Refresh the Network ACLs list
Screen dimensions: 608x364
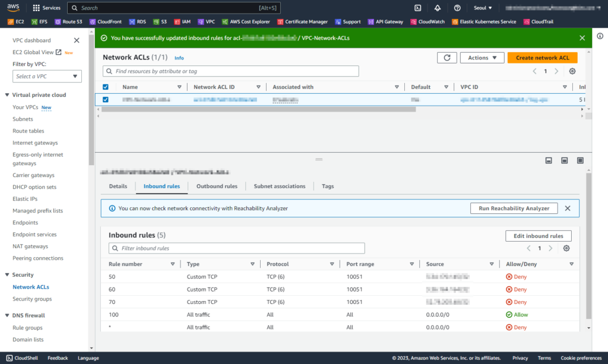click(446, 58)
